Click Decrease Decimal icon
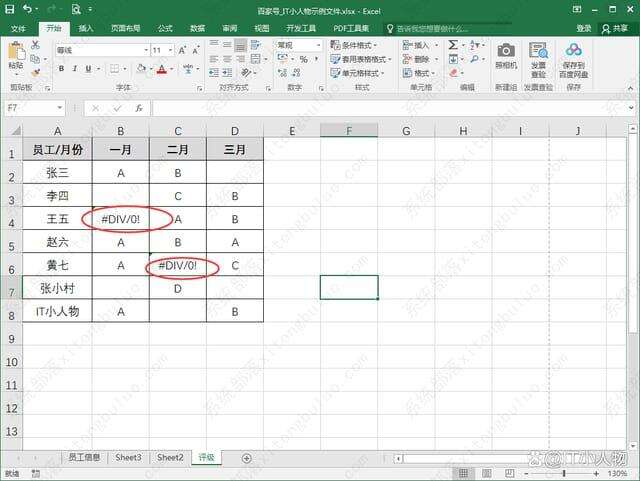640x481 pixels. pos(297,73)
